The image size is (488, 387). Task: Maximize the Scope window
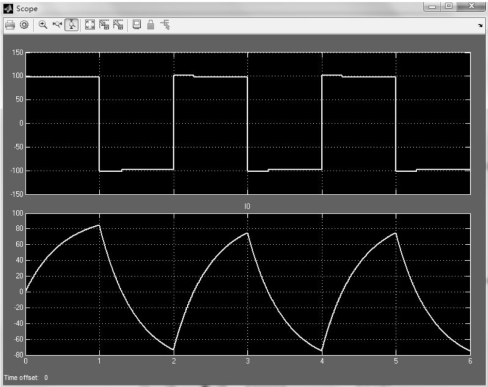(449, 6)
